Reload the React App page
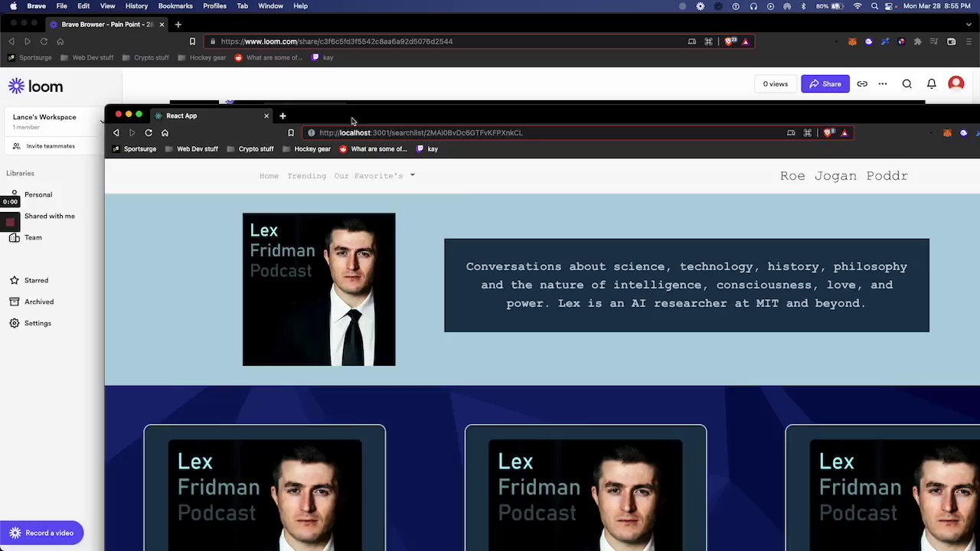The image size is (980, 551). 149,132
